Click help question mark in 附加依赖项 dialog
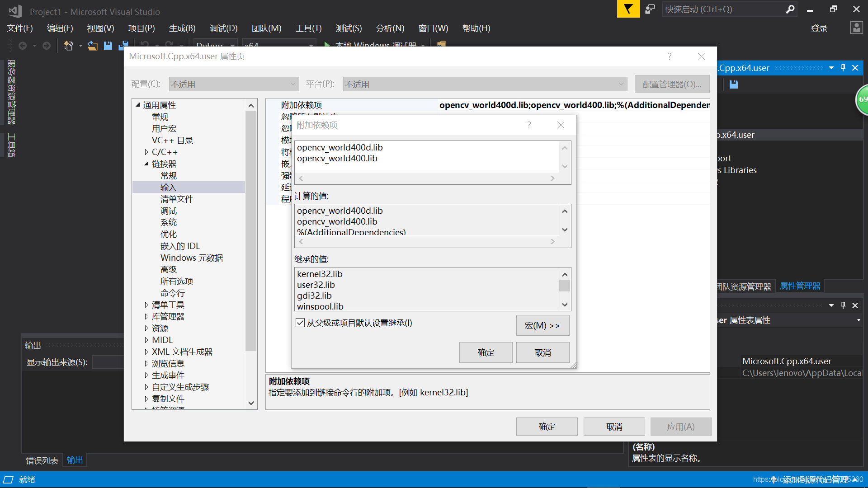 coord(529,125)
